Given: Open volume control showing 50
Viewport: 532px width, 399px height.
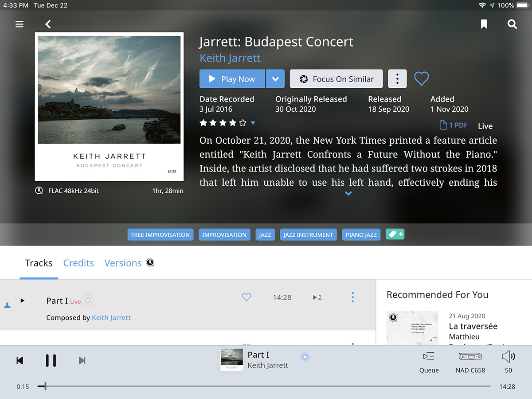Looking at the screenshot, I should 508,362.
